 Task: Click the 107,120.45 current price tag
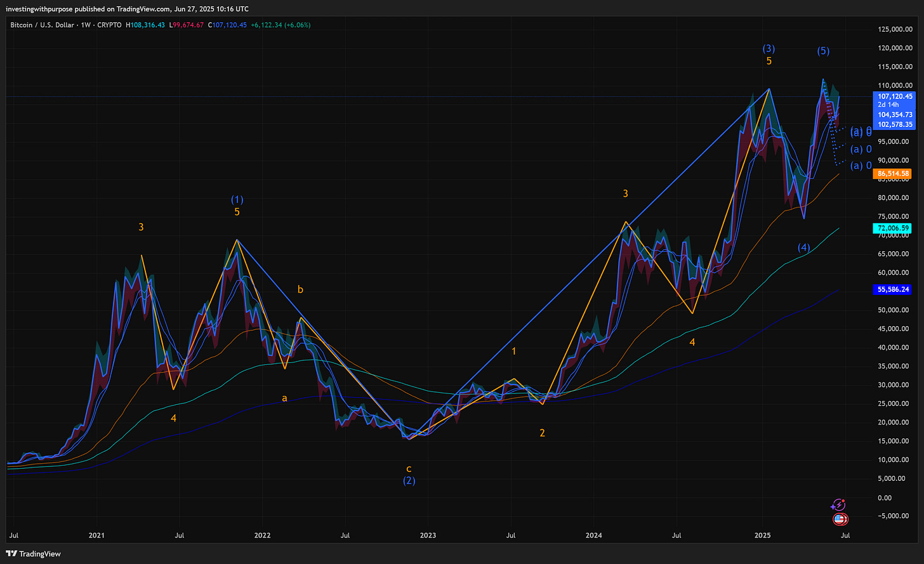point(895,96)
